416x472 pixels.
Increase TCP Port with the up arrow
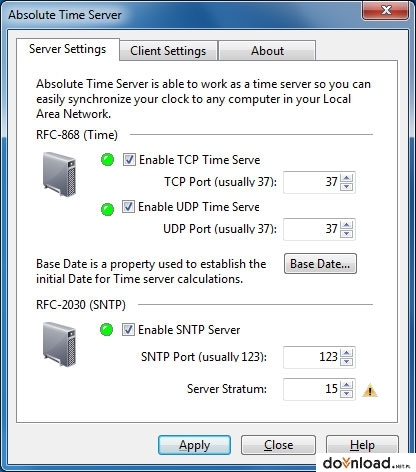347,178
